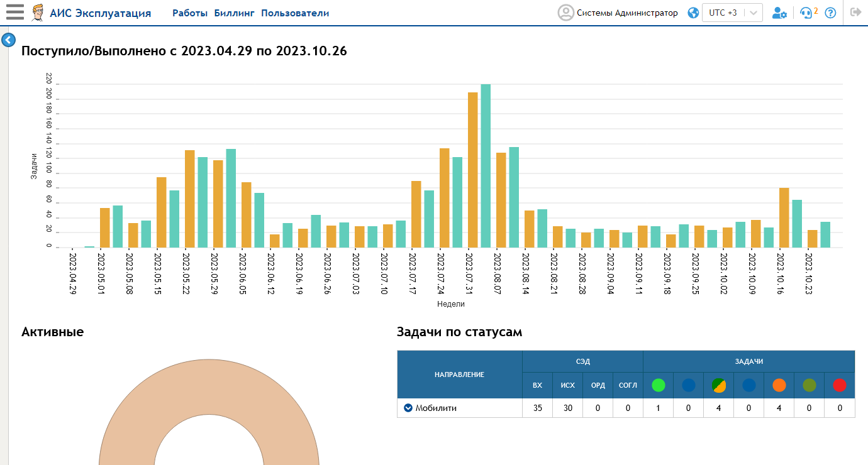Open the Работы menu

pyautogui.click(x=190, y=13)
